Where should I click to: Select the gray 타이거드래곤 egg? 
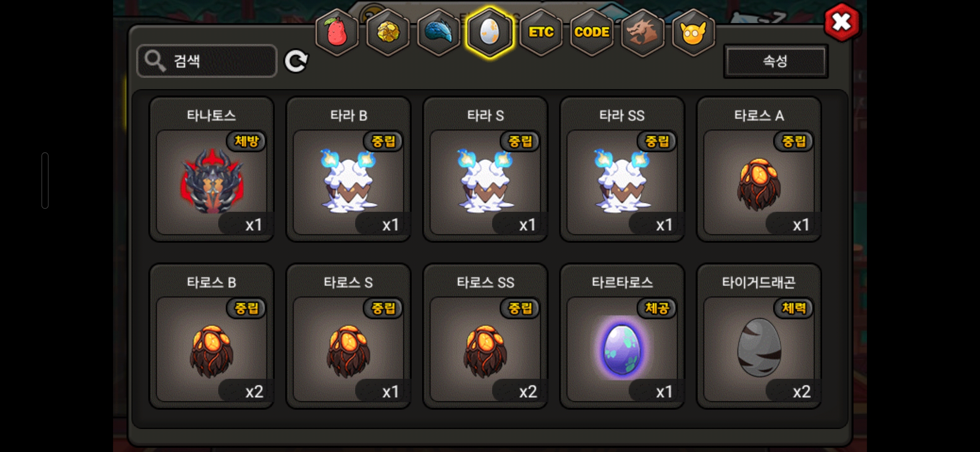[x=759, y=336]
